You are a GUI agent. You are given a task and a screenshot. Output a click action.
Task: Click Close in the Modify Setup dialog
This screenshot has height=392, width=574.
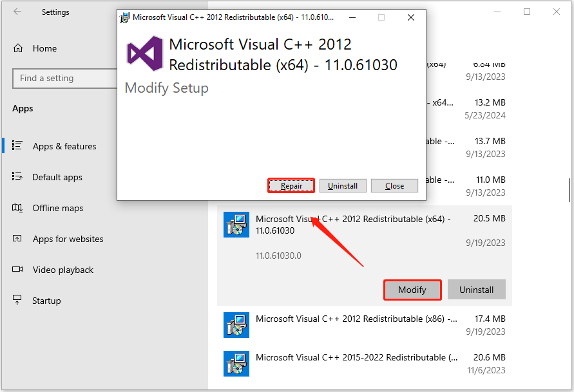pyautogui.click(x=394, y=185)
